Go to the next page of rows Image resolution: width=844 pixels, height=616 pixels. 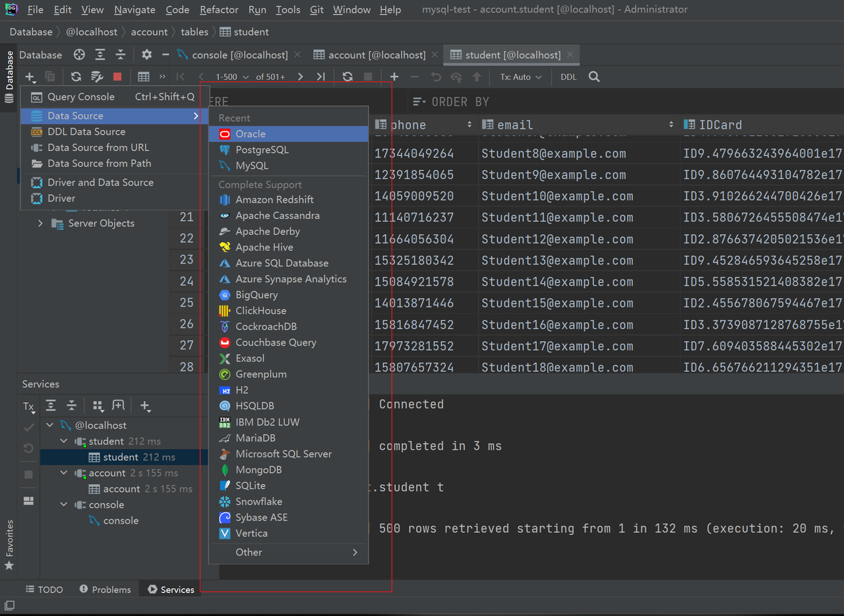(x=301, y=77)
